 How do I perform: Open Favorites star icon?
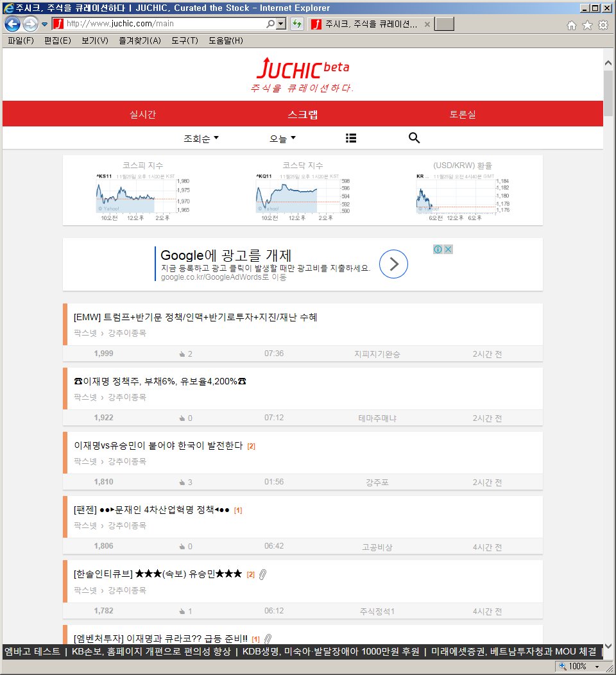(587, 25)
